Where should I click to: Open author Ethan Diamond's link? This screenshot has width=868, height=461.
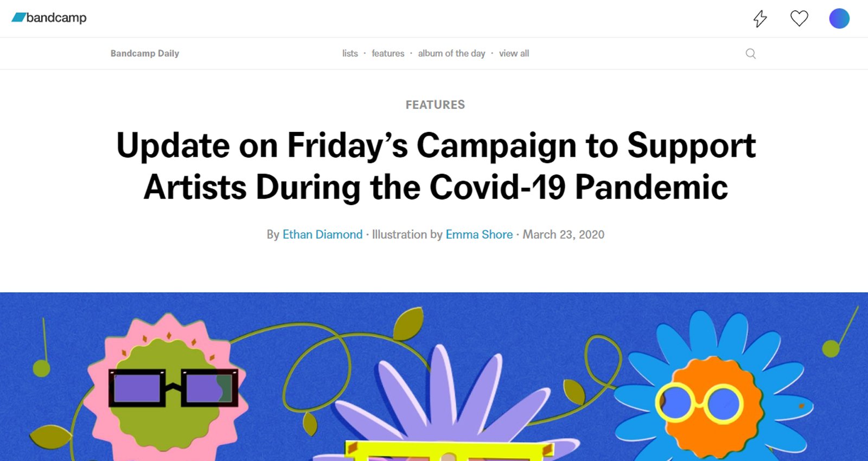click(322, 234)
